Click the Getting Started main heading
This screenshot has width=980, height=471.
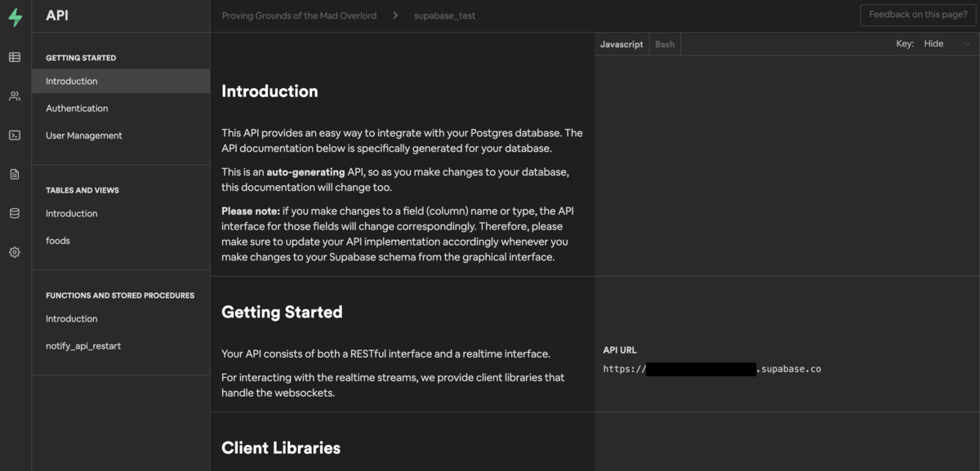tap(282, 312)
